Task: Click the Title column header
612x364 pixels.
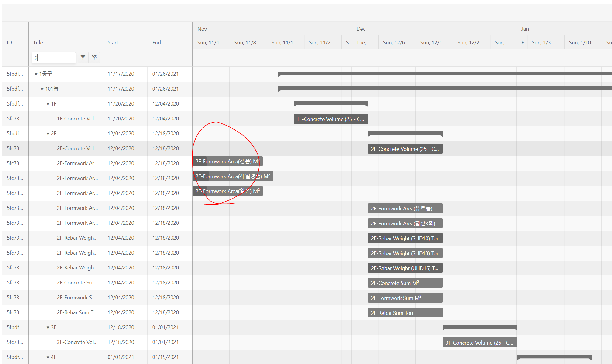Action: click(x=38, y=43)
